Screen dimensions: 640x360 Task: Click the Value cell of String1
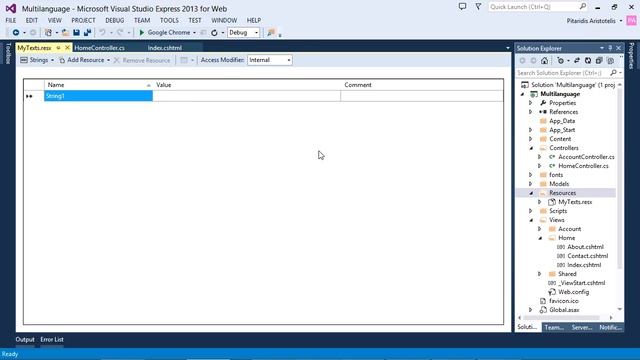[247, 96]
